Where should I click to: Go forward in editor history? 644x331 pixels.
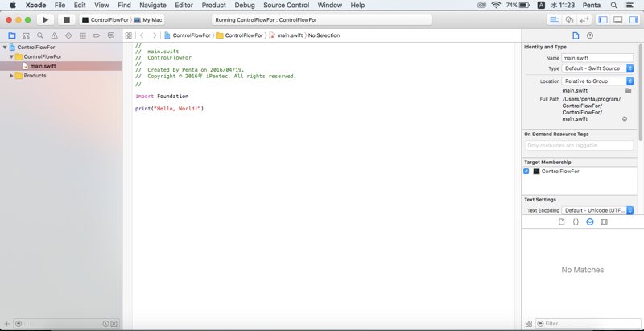click(x=155, y=35)
